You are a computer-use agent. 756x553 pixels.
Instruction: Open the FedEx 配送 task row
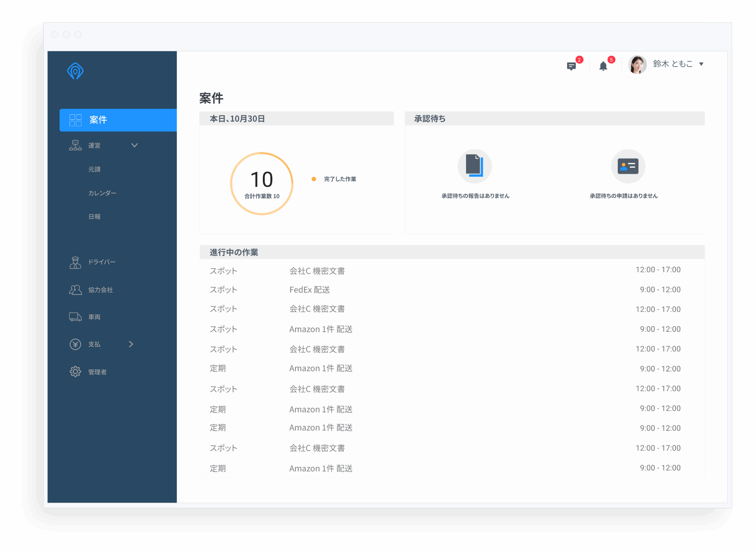click(x=309, y=289)
